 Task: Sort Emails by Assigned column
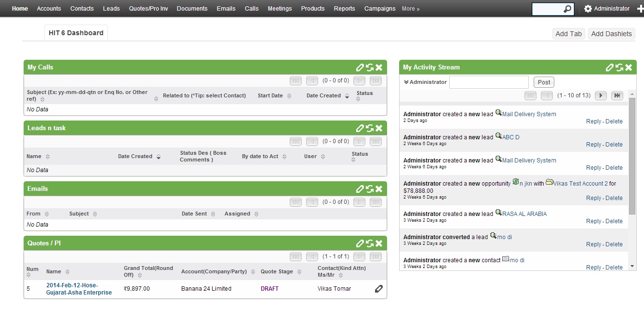click(256, 214)
